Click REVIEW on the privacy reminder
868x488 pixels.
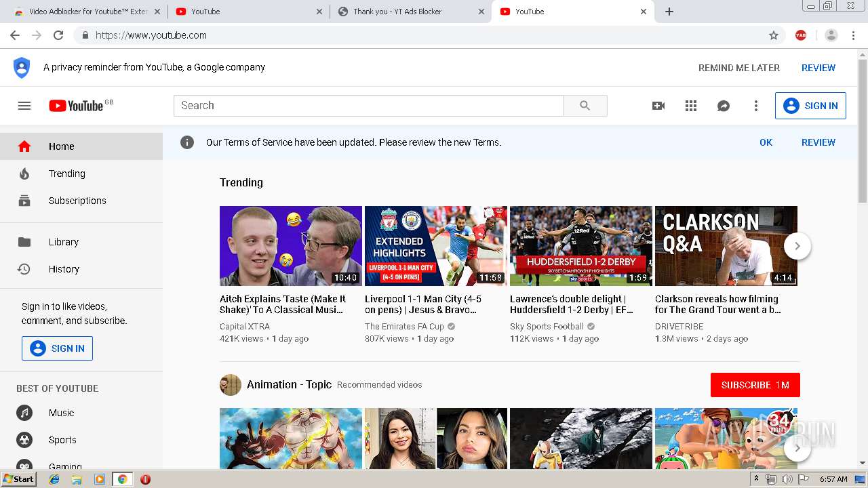coord(818,68)
